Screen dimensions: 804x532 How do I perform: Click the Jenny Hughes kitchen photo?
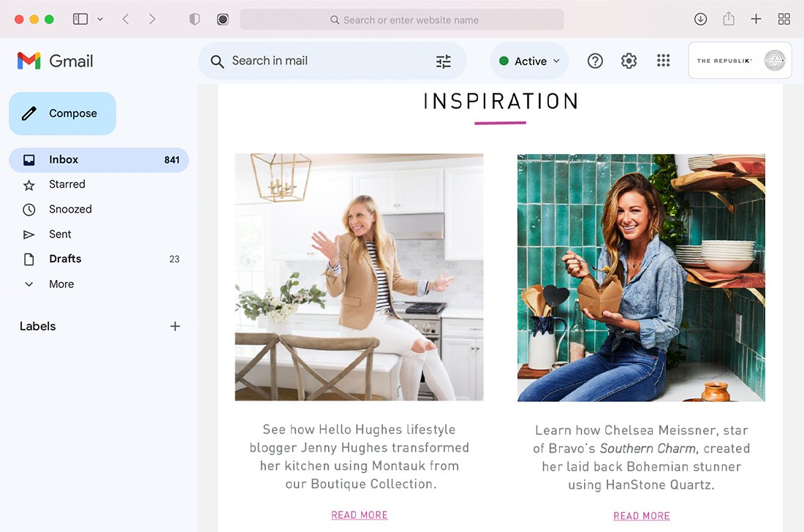(x=359, y=277)
